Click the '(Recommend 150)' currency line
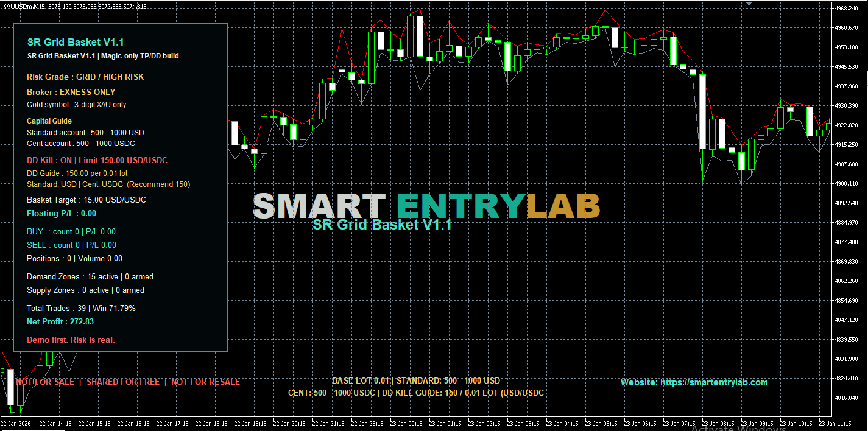 coord(108,184)
